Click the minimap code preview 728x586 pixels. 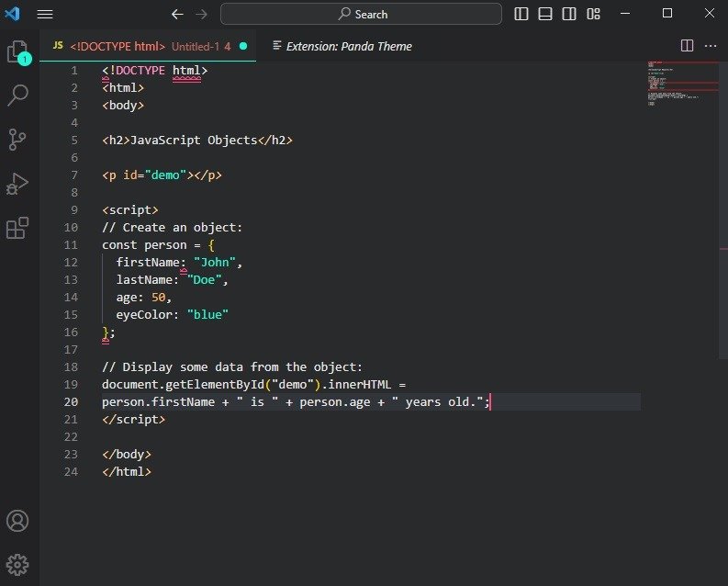click(x=680, y=85)
